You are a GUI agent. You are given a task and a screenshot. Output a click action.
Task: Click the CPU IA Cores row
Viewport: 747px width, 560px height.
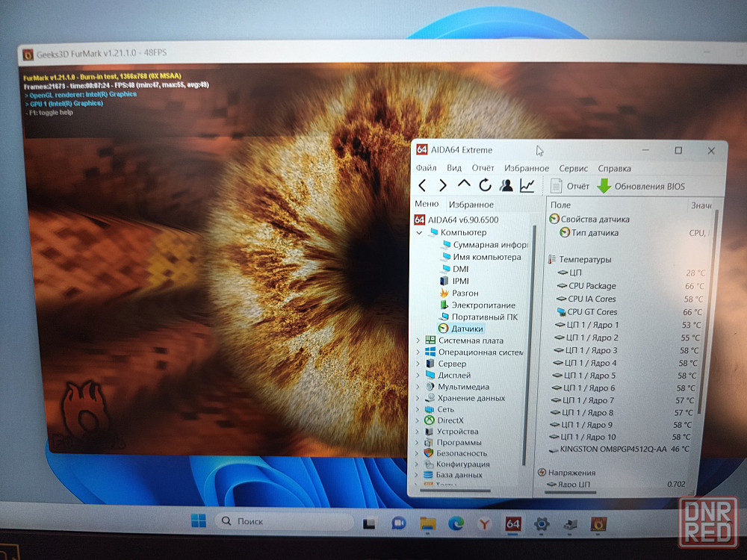tap(629, 299)
